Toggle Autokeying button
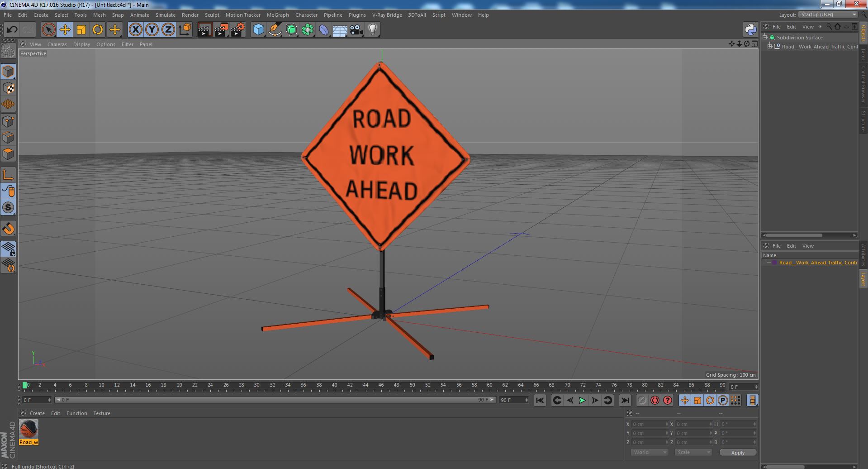The image size is (868, 469). pyautogui.click(x=655, y=400)
